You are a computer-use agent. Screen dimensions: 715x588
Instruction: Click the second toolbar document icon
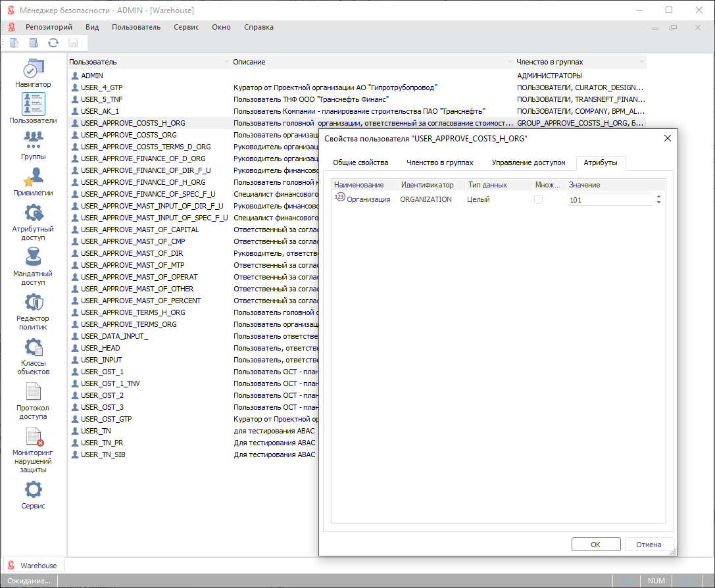point(34,43)
